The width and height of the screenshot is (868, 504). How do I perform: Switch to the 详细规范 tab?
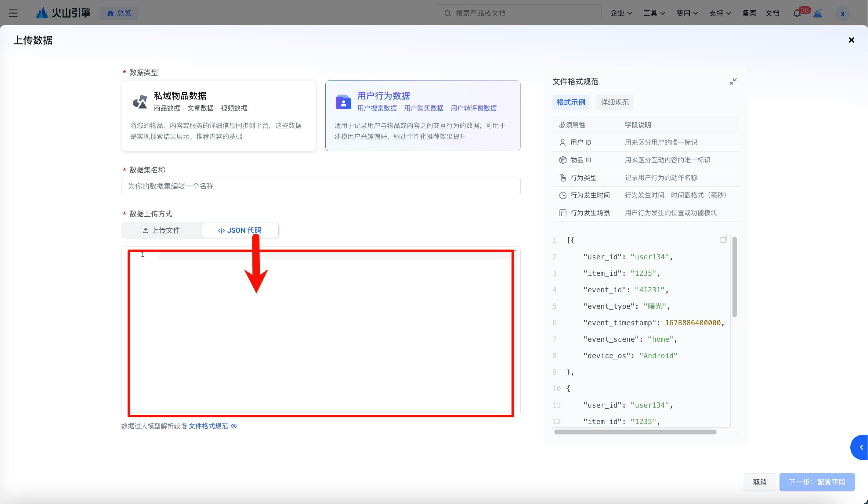(x=614, y=102)
